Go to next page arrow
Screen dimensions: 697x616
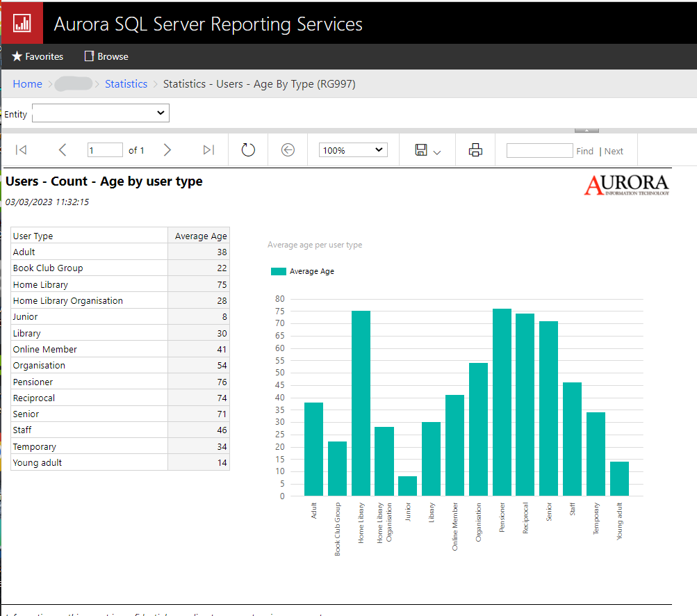point(167,150)
